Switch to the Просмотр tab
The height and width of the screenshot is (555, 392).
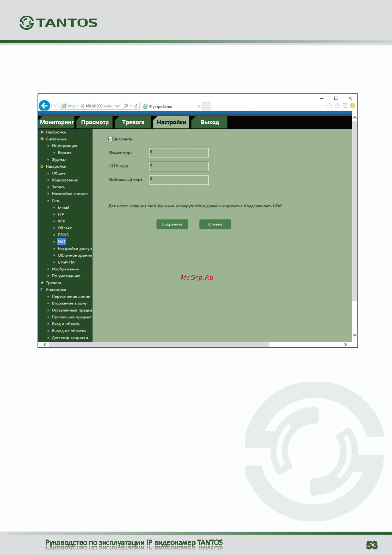[95, 122]
